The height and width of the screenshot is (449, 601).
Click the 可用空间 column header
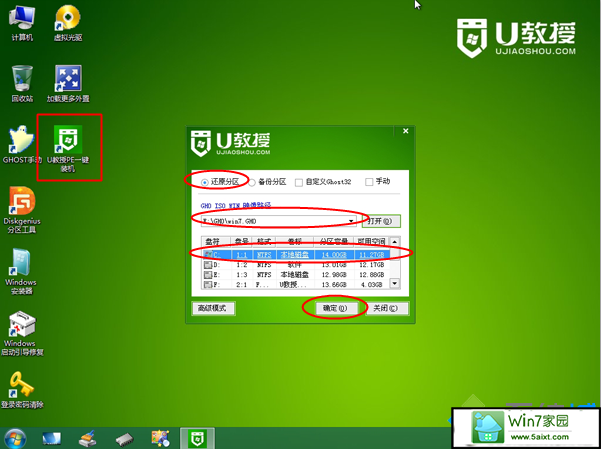tap(371, 242)
